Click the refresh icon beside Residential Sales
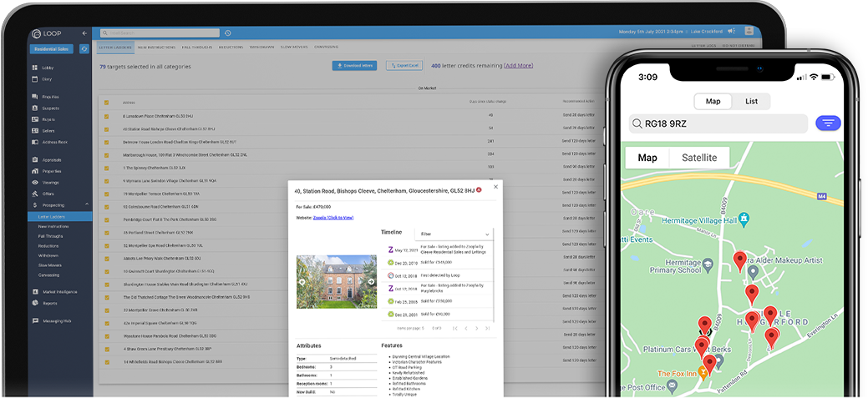 coord(84,49)
